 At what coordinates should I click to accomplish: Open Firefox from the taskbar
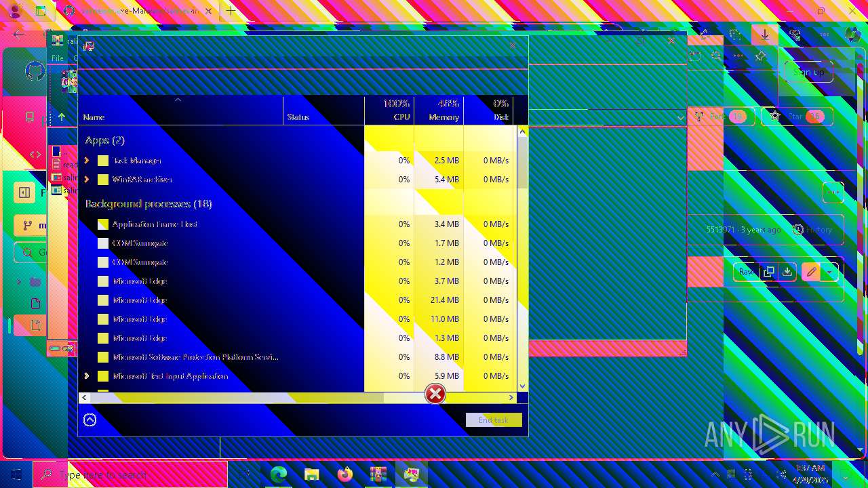344,474
